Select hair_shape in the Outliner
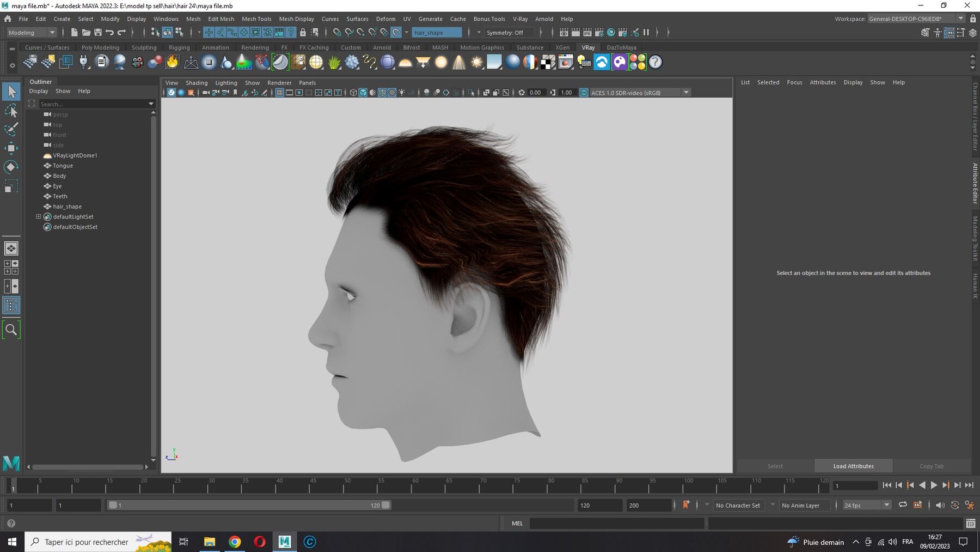The height and width of the screenshot is (552, 980). pos(68,207)
